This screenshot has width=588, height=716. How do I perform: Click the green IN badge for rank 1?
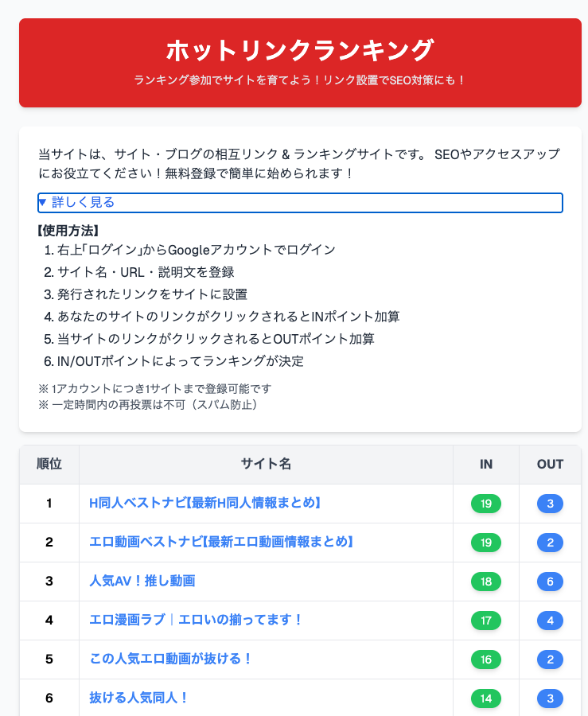[485, 504]
